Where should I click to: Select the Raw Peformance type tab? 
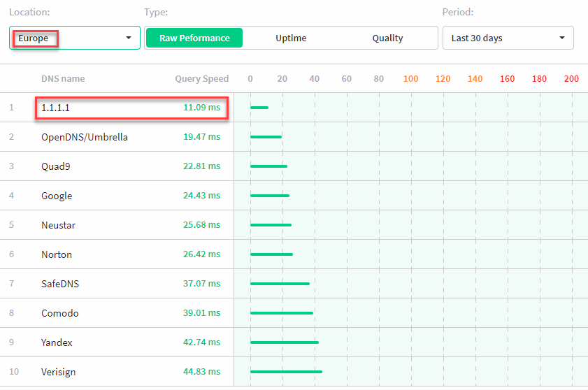[x=194, y=38]
